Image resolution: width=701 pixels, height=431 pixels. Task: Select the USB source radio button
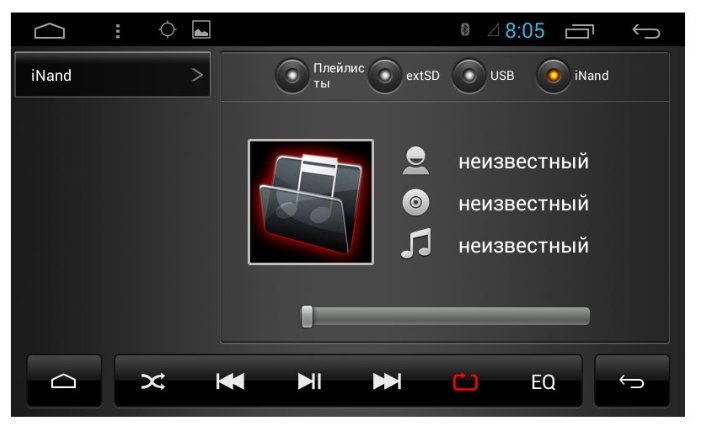point(469,76)
